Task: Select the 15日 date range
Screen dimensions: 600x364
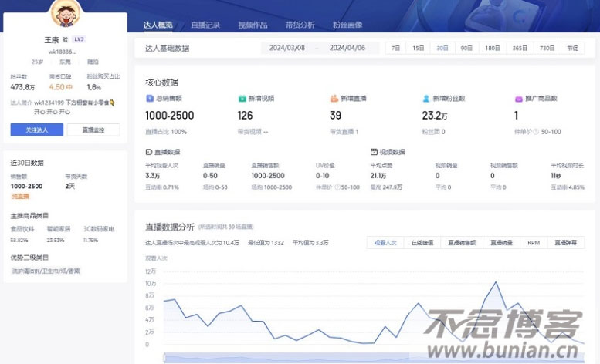Action: click(x=419, y=48)
